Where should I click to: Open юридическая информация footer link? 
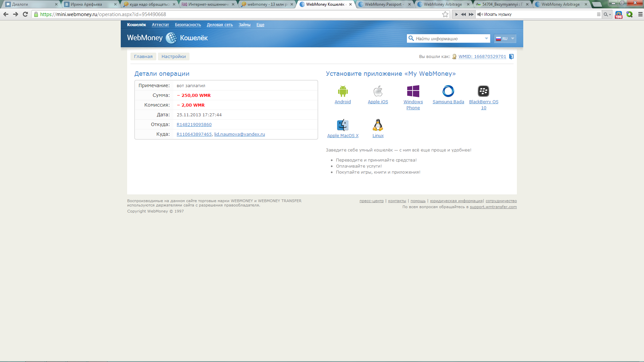tap(456, 201)
